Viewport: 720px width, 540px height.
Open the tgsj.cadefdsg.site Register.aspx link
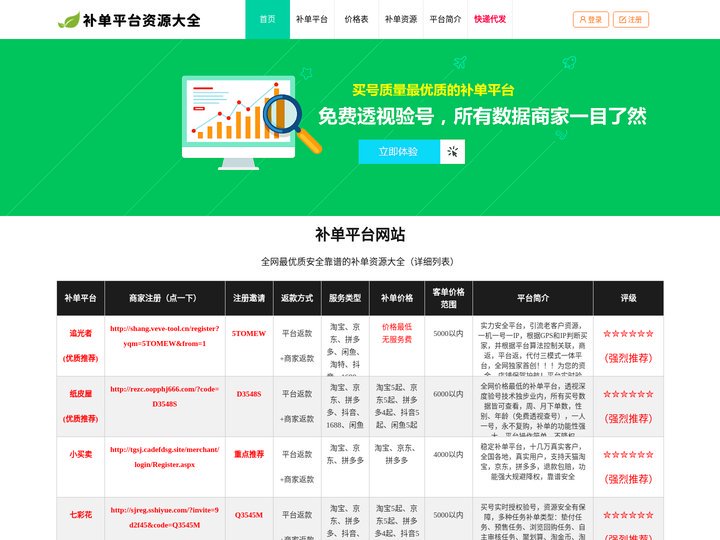point(164,457)
